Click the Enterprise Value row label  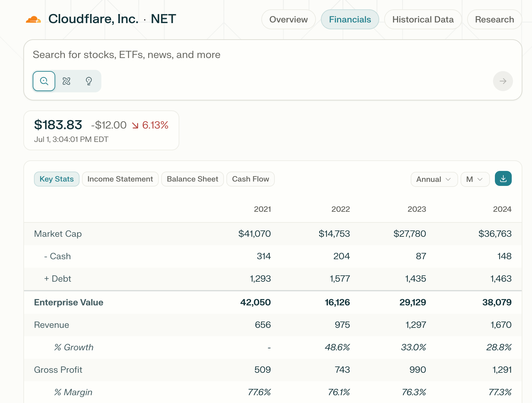click(x=69, y=303)
